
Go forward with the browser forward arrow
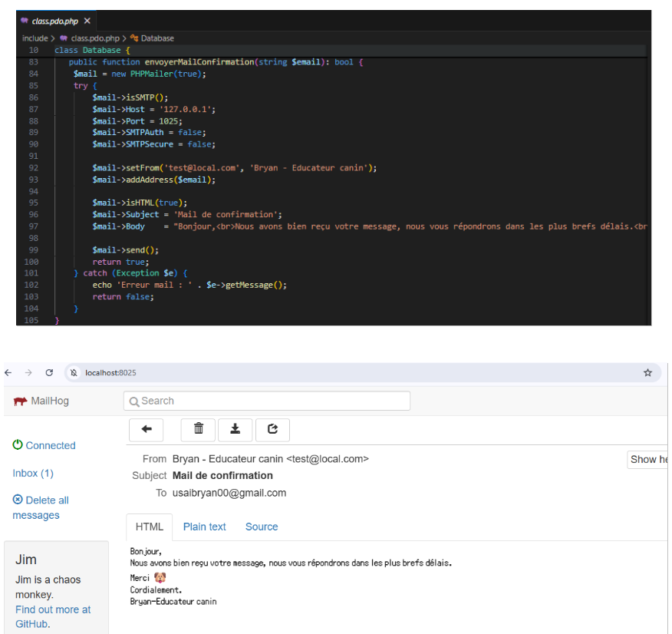tap(28, 372)
